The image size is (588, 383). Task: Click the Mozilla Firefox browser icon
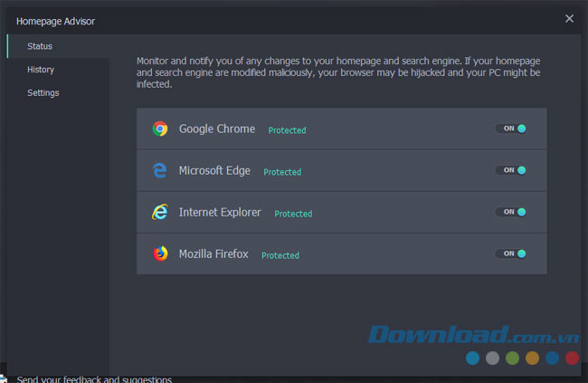(x=160, y=254)
